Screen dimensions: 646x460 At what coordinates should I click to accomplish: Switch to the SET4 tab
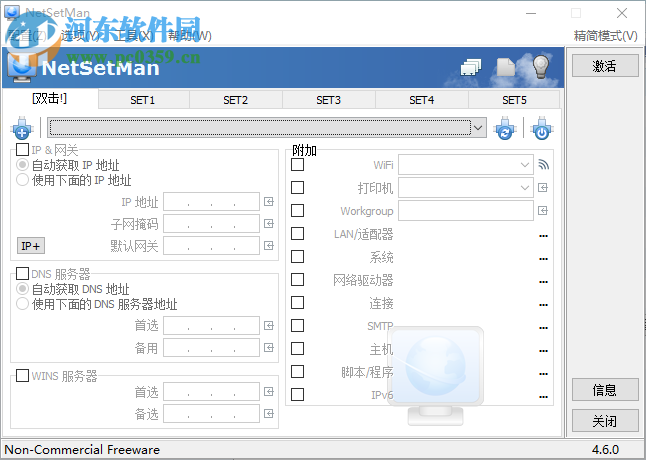tap(421, 100)
